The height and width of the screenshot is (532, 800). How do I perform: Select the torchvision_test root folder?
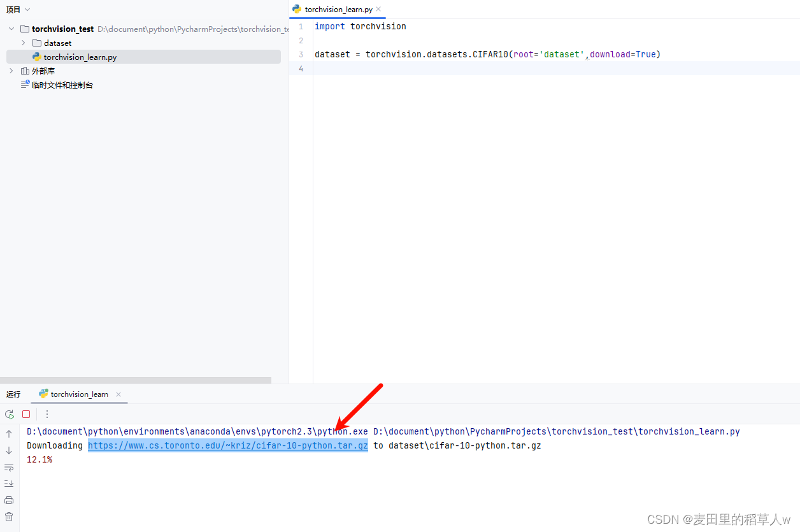click(62, 29)
